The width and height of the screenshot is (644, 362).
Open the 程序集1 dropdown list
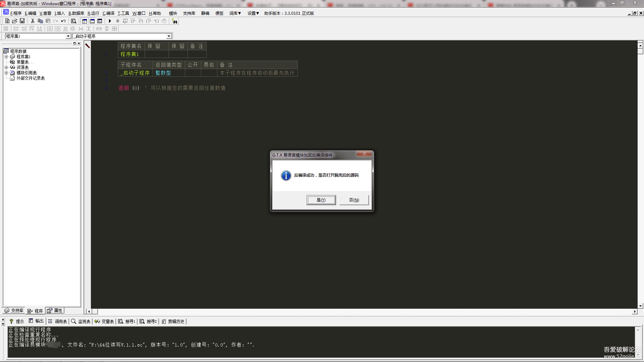(x=68, y=36)
